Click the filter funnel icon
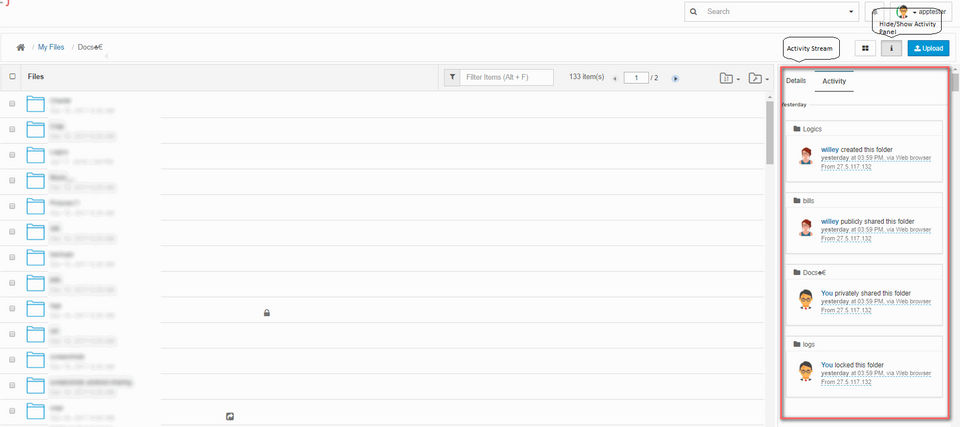960x427 pixels. point(452,77)
